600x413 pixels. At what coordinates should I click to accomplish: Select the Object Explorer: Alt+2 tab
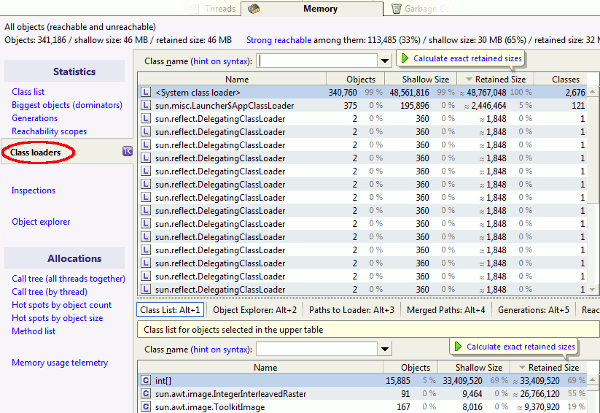click(x=254, y=310)
